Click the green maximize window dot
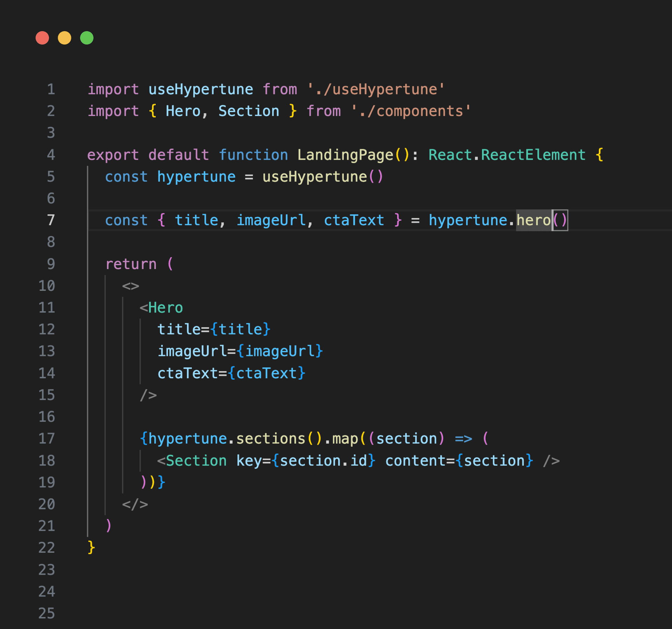Image resolution: width=672 pixels, height=629 pixels. click(87, 38)
